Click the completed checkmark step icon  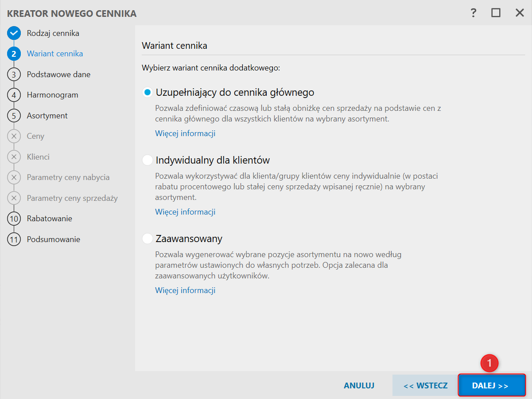coord(14,33)
